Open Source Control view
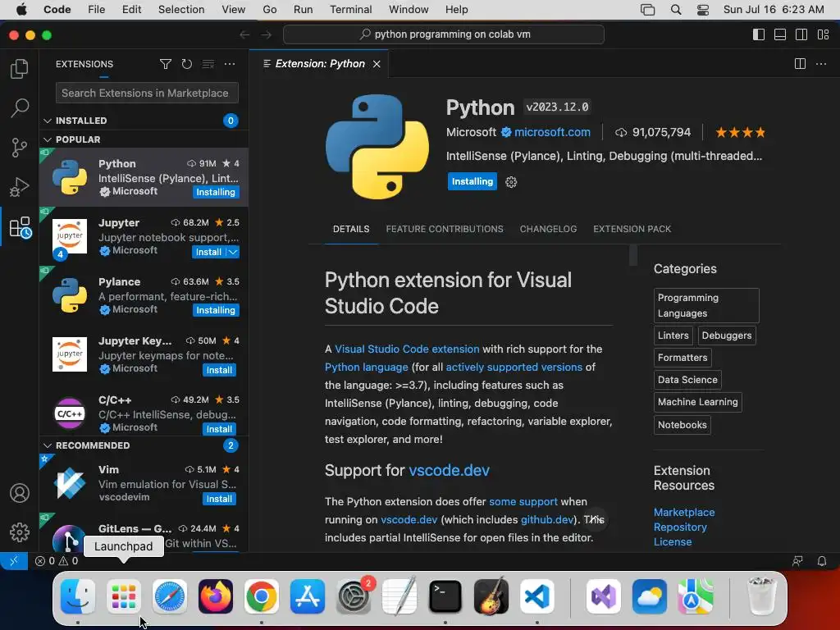The image size is (840, 630). point(20,148)
